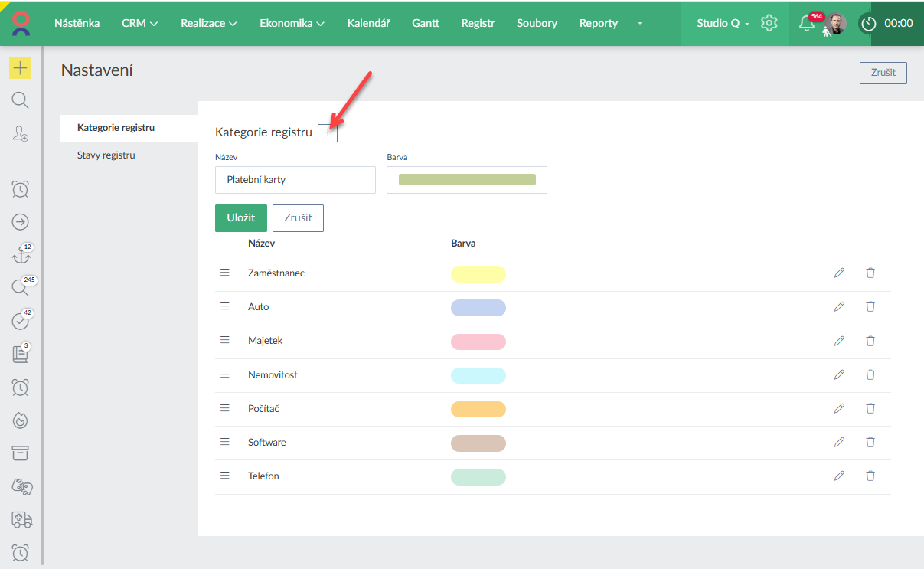Screen dimensions: 924x569
Task: Click the plus icon beside Kategorie registru
Action: pyautogui.click(x=328, y=132)
